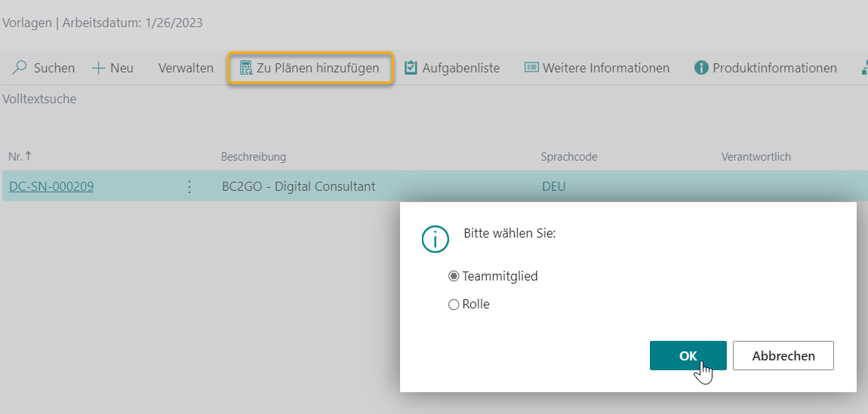Click the Weitere Informationen list icon

tap(531, 68)
